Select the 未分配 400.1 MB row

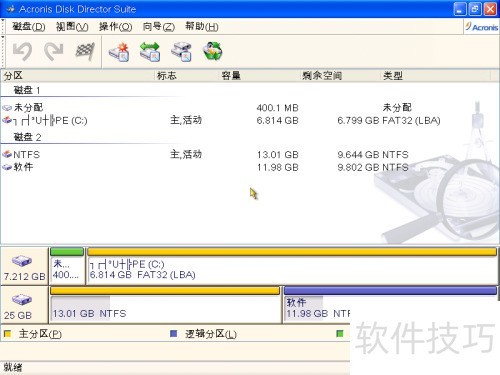tap(250, 108)
